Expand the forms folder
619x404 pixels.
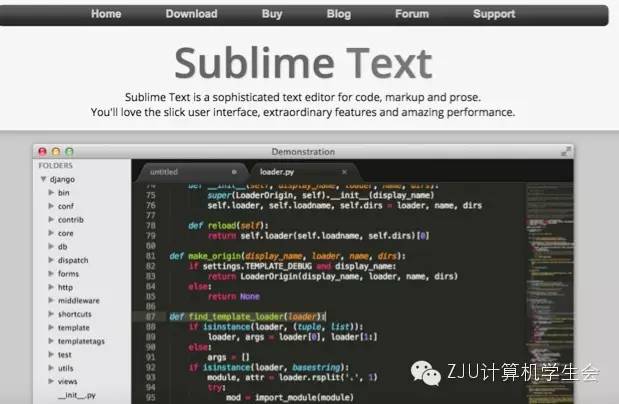click(x=51, y=273)
